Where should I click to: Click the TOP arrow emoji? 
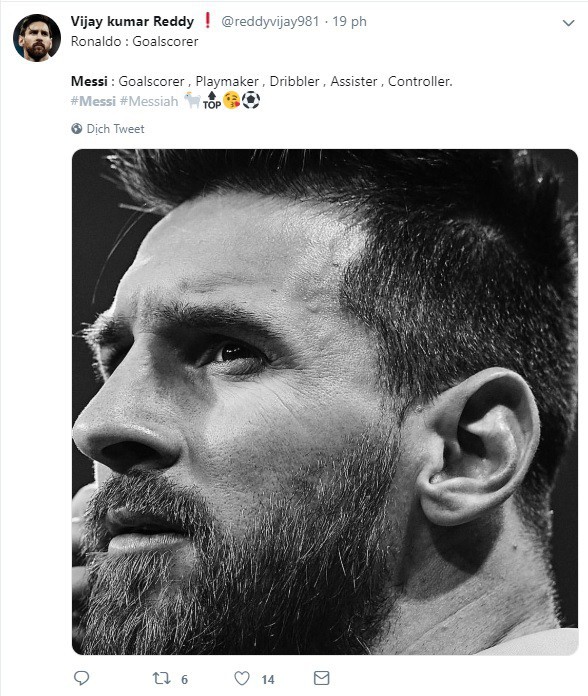(212, 100)
